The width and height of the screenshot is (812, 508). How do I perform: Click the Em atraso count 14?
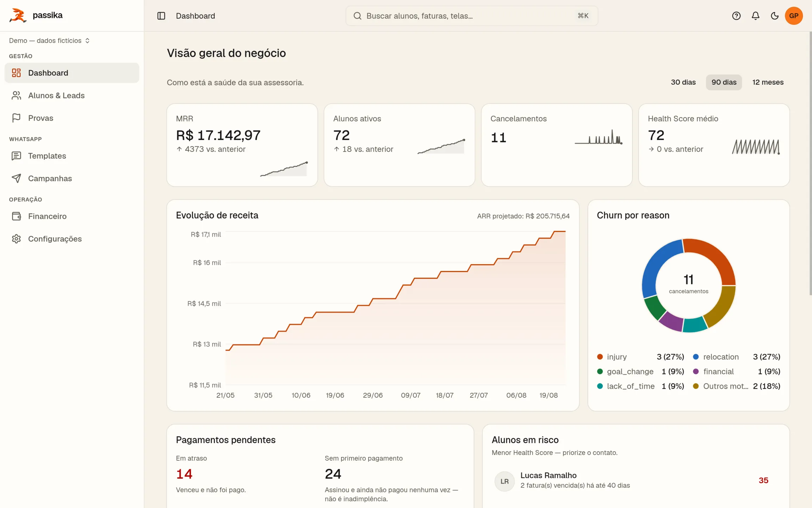coord(184,474)
